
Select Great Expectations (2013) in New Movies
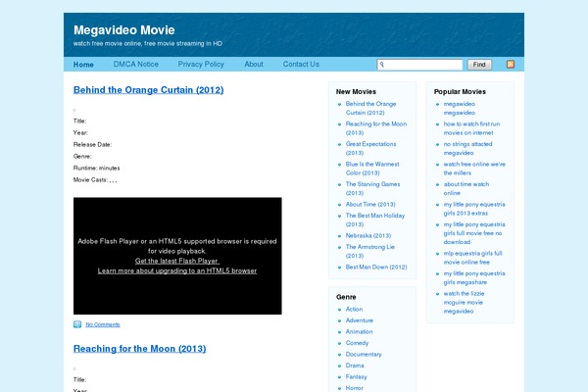(x=370, y=148)
